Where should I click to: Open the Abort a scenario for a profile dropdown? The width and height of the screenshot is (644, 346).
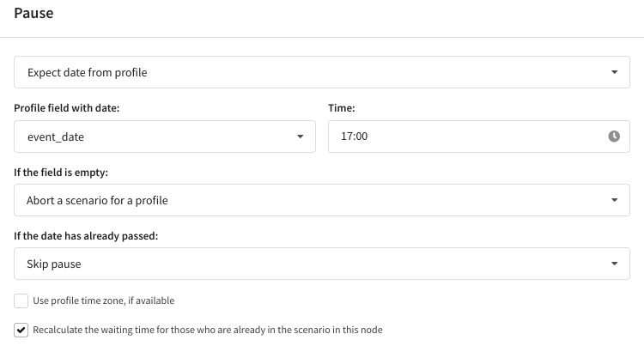tap(322, 200)
